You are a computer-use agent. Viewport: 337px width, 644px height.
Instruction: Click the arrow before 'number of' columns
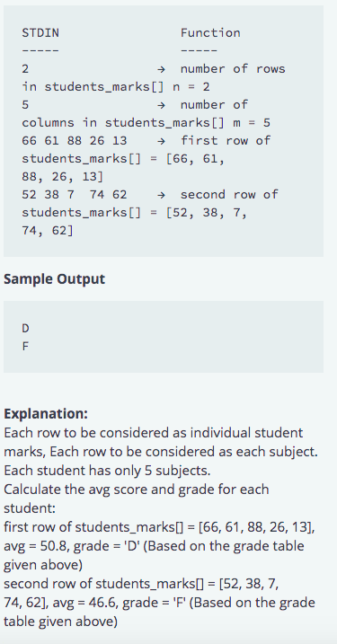[162, 105]
